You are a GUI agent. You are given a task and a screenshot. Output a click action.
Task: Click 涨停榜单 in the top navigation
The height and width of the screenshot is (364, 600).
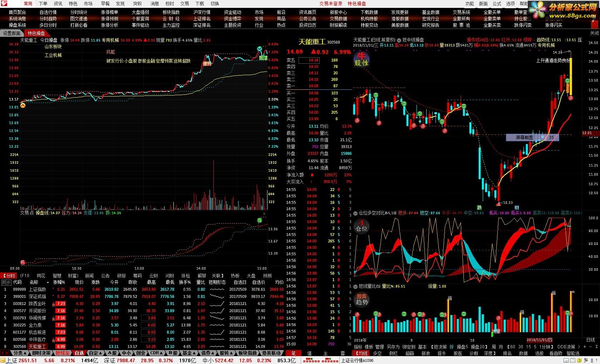tap(109, 12)
